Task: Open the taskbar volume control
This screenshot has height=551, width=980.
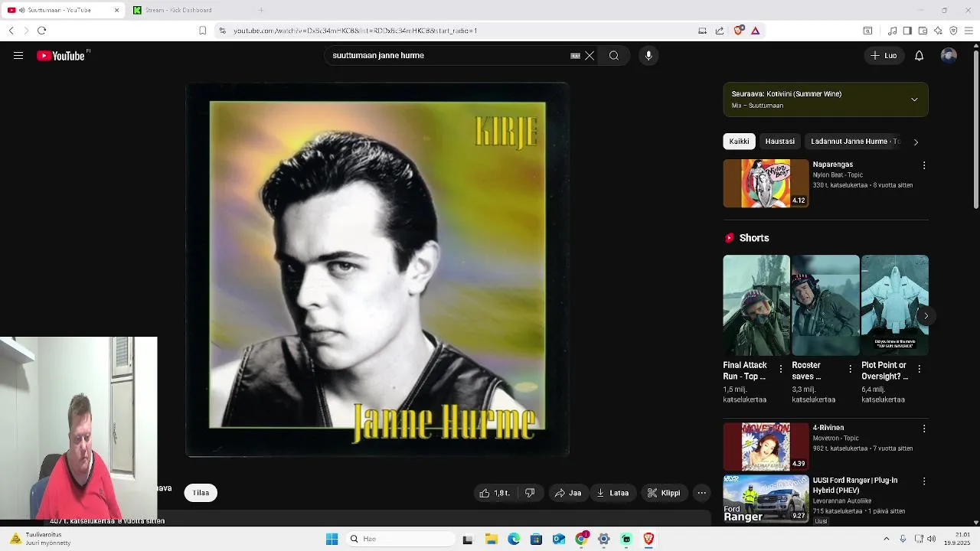Action: pos(931,540)
